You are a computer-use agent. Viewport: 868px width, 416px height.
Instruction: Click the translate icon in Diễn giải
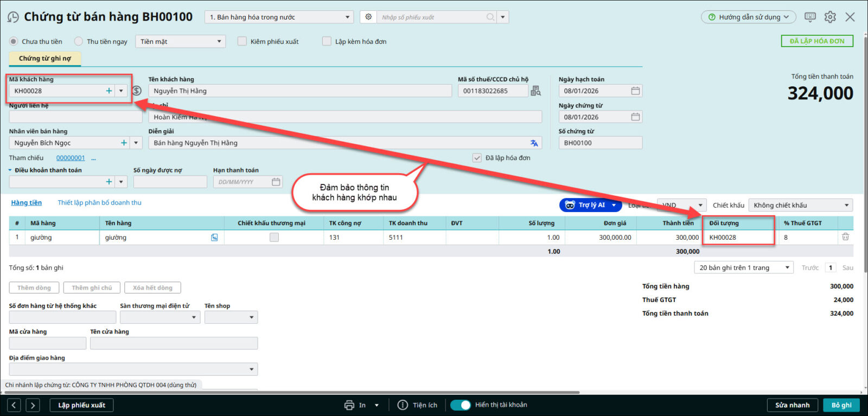534,143
